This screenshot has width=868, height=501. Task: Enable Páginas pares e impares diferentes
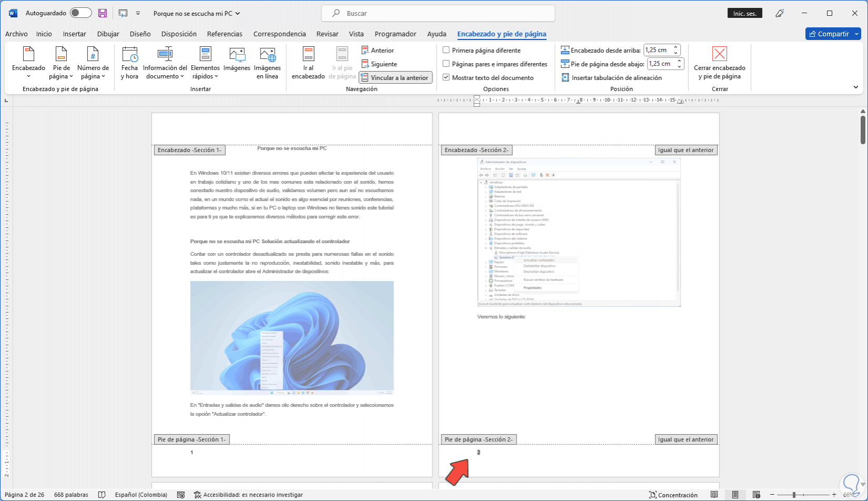[446, 64]
